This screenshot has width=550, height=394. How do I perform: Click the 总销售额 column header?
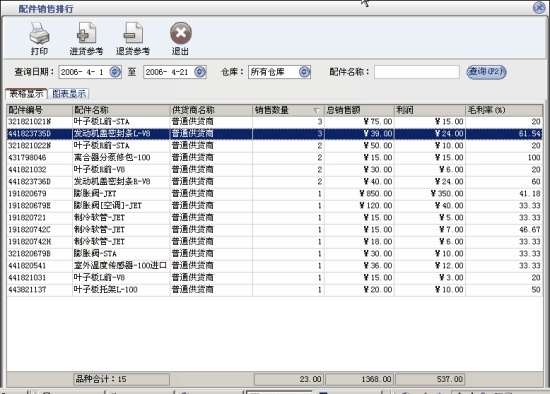click(359, 110)
